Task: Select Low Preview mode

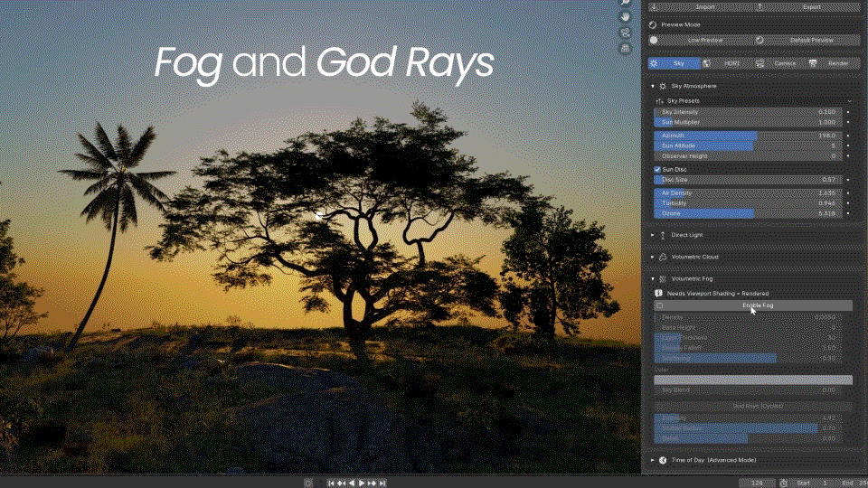Action: tap(700, 40)
